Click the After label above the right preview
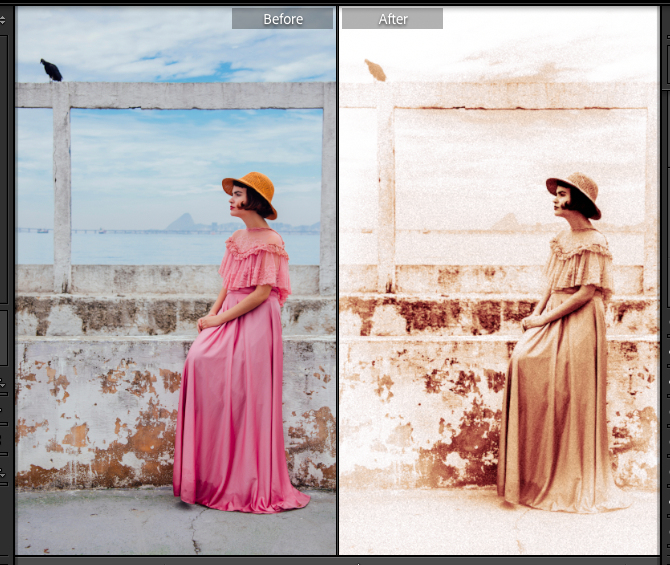Image resolution: width=670 pixels, height=565 pixels. tap(392, 19)
